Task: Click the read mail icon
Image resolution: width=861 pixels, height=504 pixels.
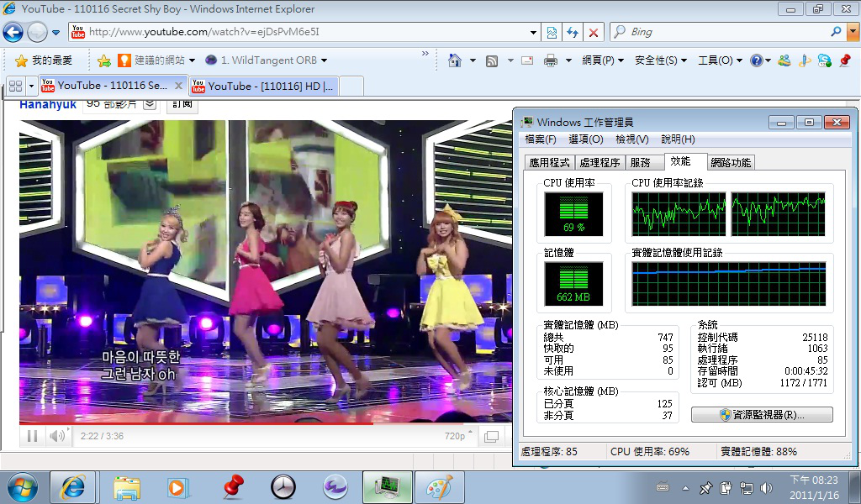Action: pyautogui.click(x=527, y=60)
